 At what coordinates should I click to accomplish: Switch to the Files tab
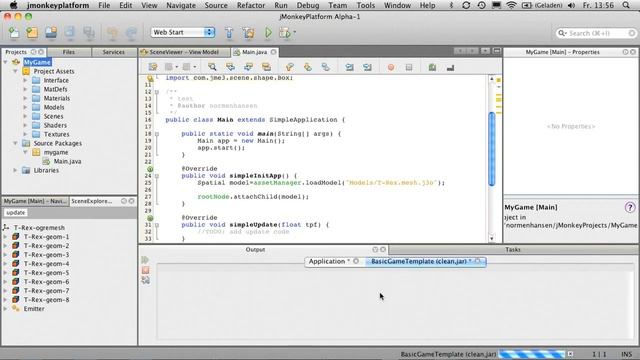tap(69, 52)
